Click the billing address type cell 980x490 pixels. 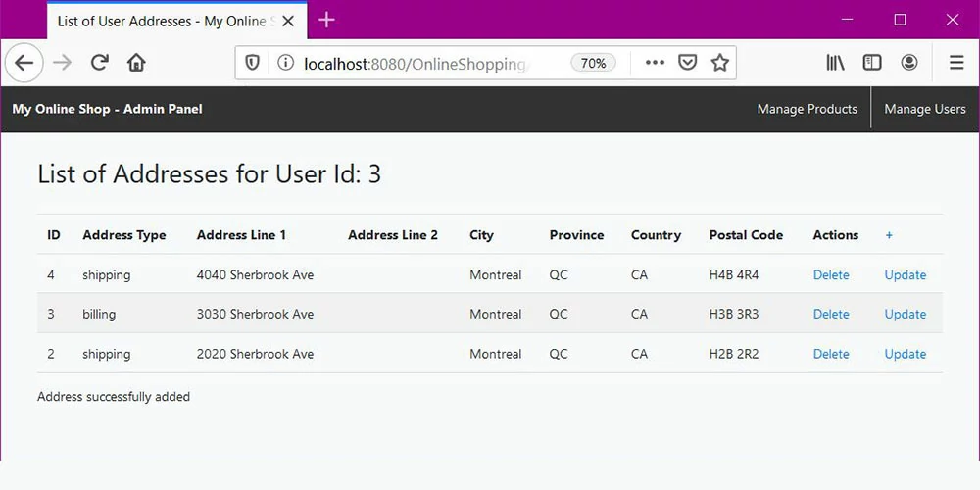pos(99,315)
